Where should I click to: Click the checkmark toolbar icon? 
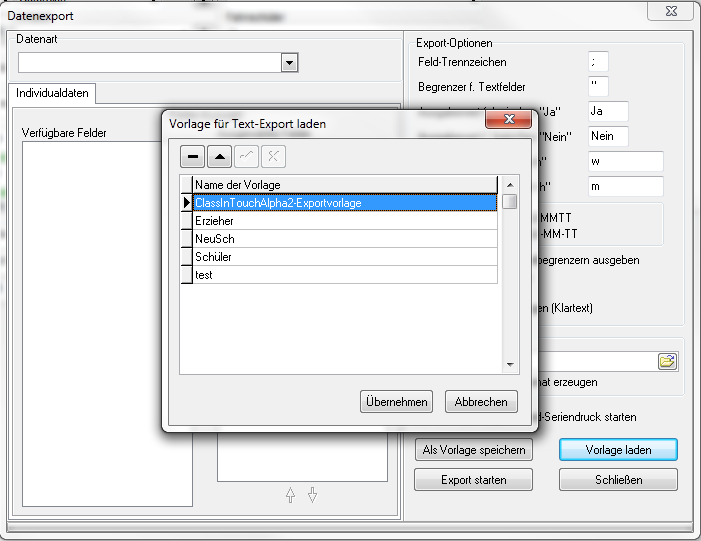click(x=246, y=157)
